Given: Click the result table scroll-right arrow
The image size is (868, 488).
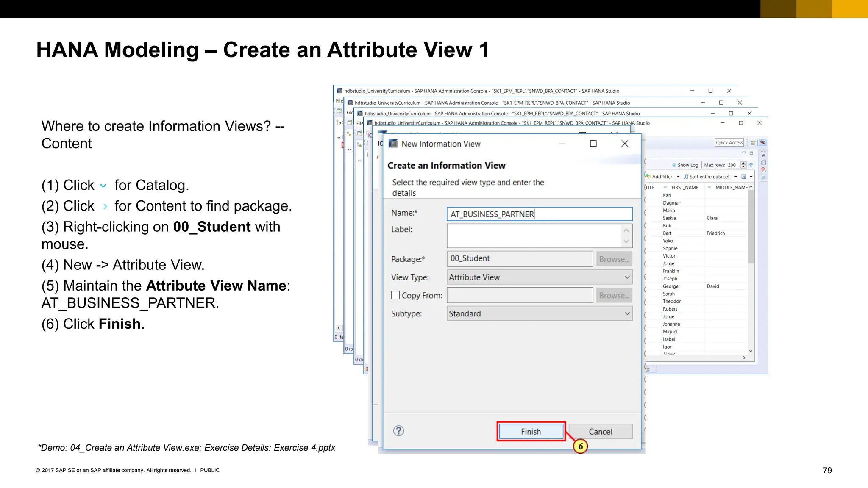Looking at the screenshot, I should pyautogui.click(x=744, y=358).
